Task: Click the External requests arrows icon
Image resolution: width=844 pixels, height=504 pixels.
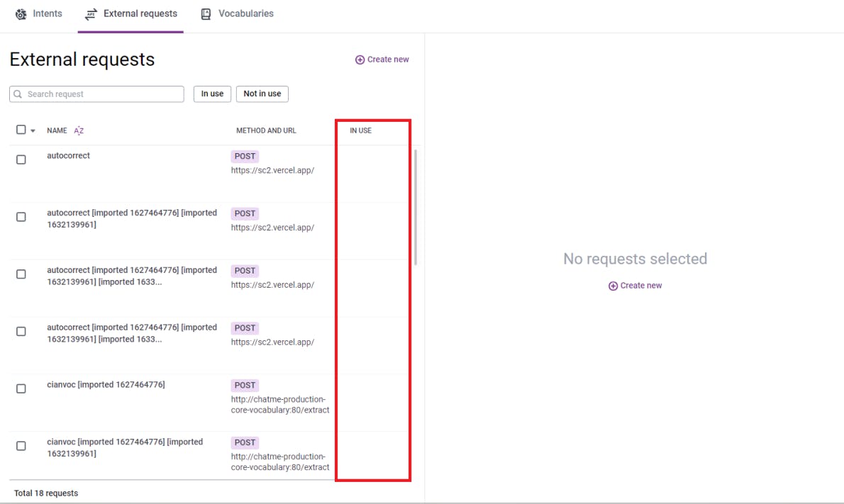Action: (x=91, y=14)
